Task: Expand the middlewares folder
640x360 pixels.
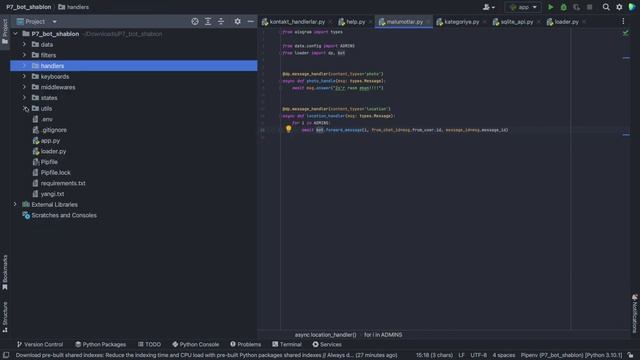Action: (x=24, y=87)
